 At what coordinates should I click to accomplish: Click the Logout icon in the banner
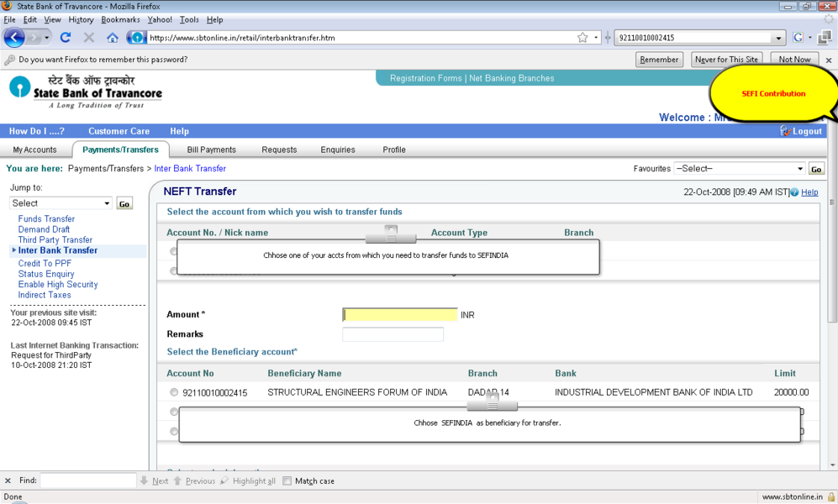(x=786, y=131)
